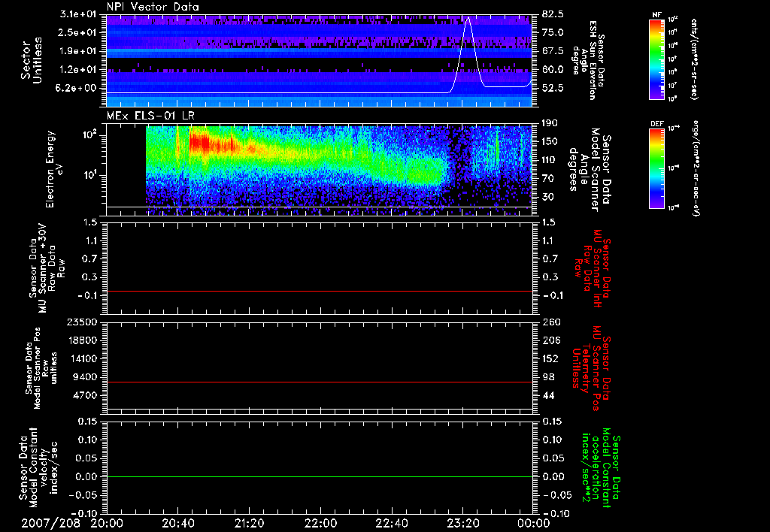Select the 'Sector Unitless' axis label
Image resolution: width=770 pixels, height=532 pixels.
pyautogui.click(x=32, y=60)
